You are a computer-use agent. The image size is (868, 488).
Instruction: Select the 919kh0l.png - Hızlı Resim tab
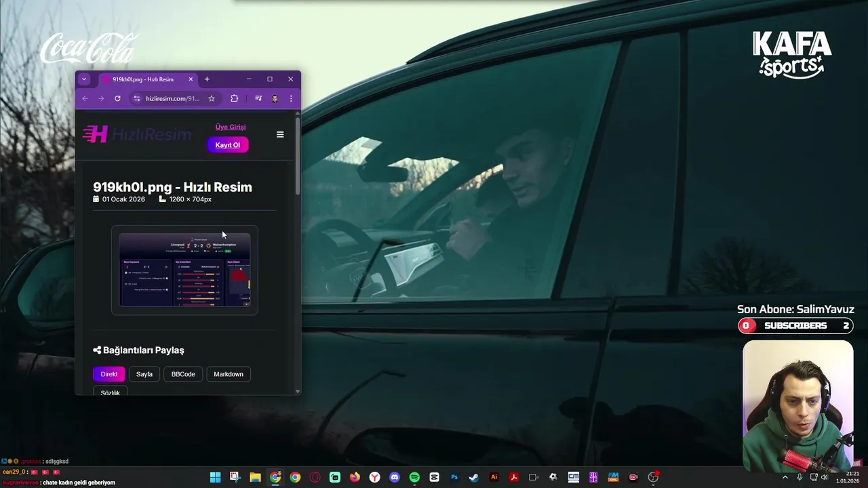click(147, 79)
